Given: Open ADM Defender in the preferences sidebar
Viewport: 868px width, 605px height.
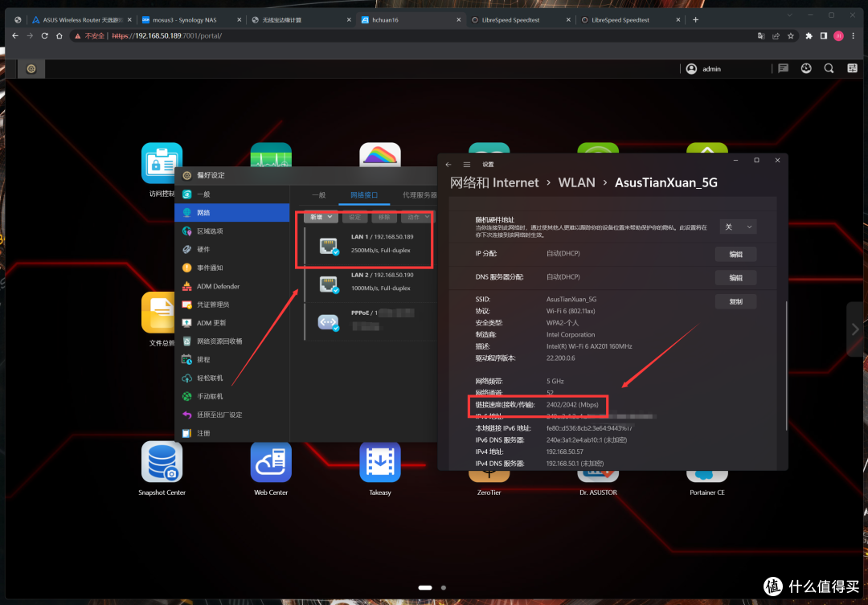Looking at the screenshot, I should point(232,286).
